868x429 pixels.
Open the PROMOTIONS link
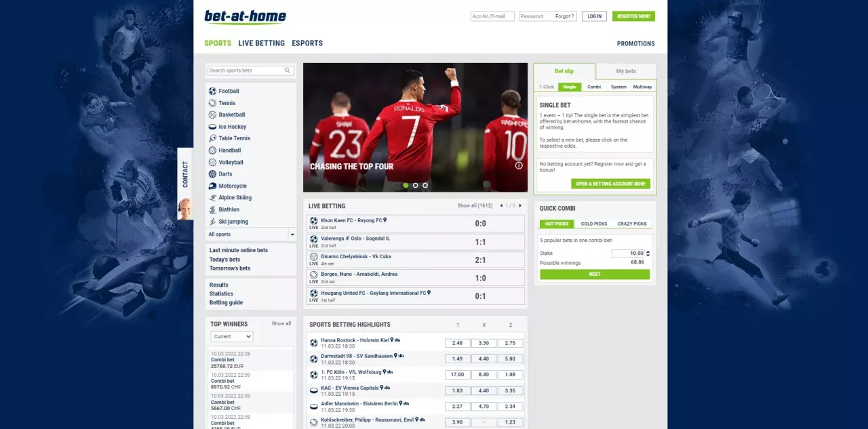click(x=636, y=43)
